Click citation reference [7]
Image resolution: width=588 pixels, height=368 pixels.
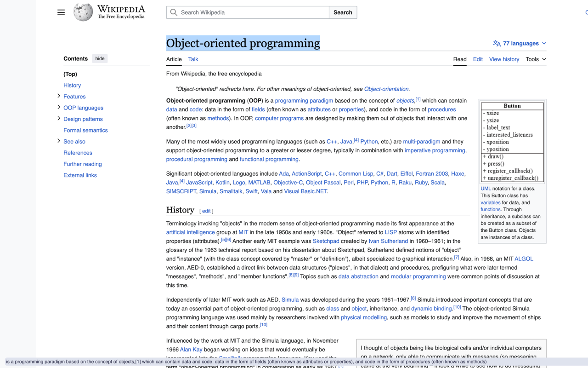[457, 258]
